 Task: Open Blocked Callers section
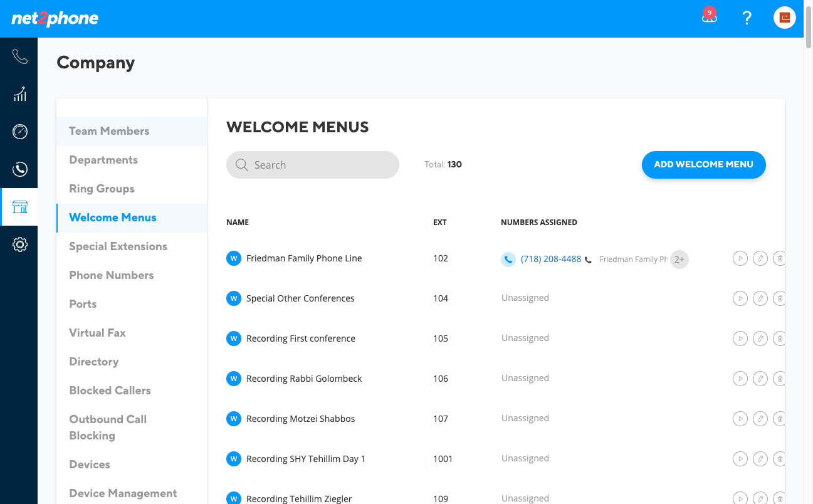[132, 391]
